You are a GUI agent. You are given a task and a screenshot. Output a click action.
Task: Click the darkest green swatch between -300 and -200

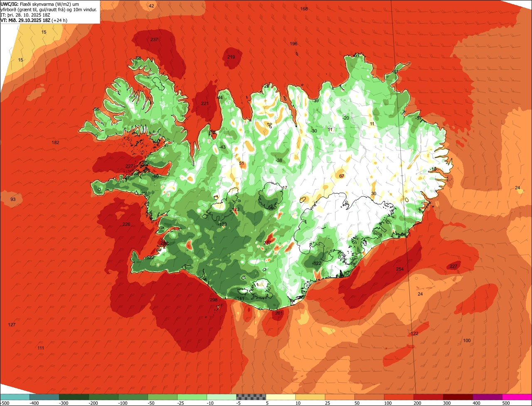pos(74,397)
